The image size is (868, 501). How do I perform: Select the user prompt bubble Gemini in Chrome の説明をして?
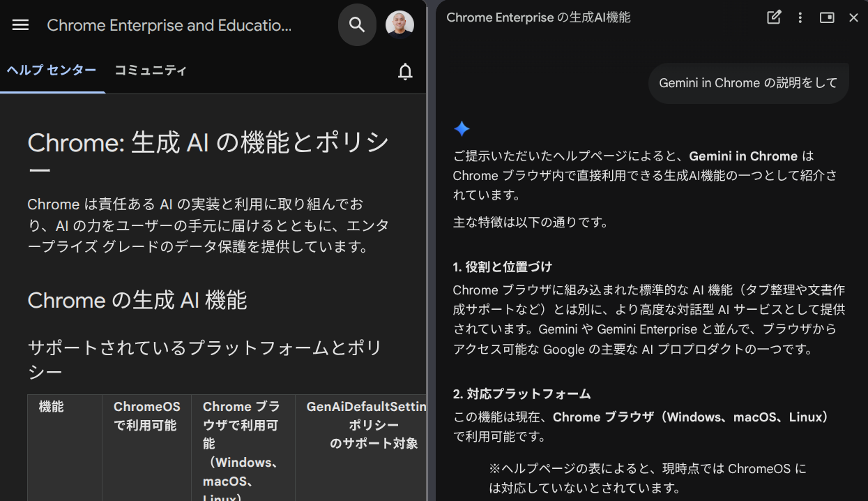click(x=748, y=83)
